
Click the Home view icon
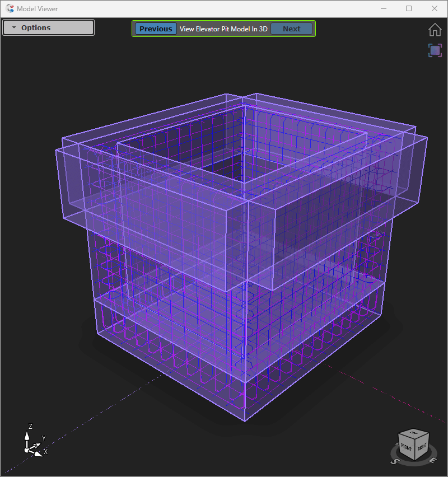coord(435,30)
